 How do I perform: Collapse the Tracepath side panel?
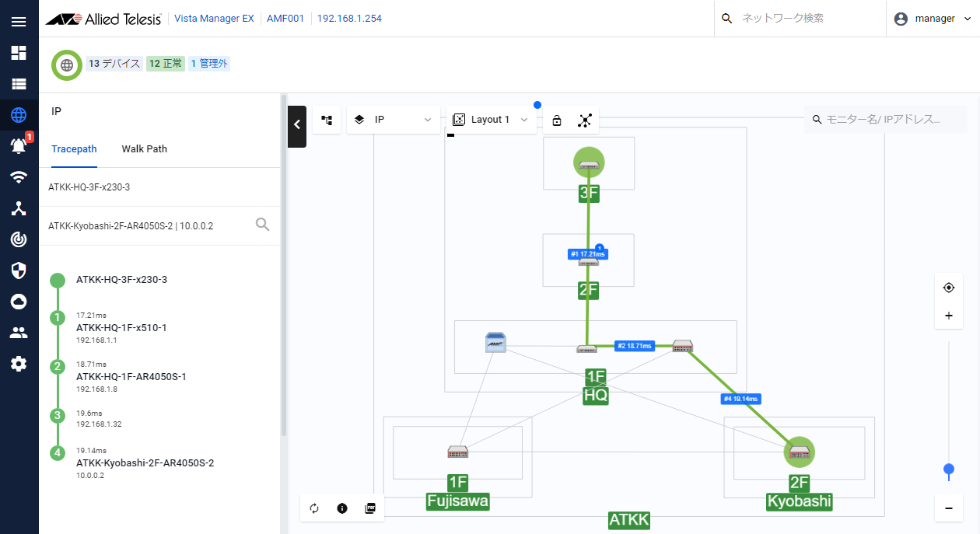297,125
